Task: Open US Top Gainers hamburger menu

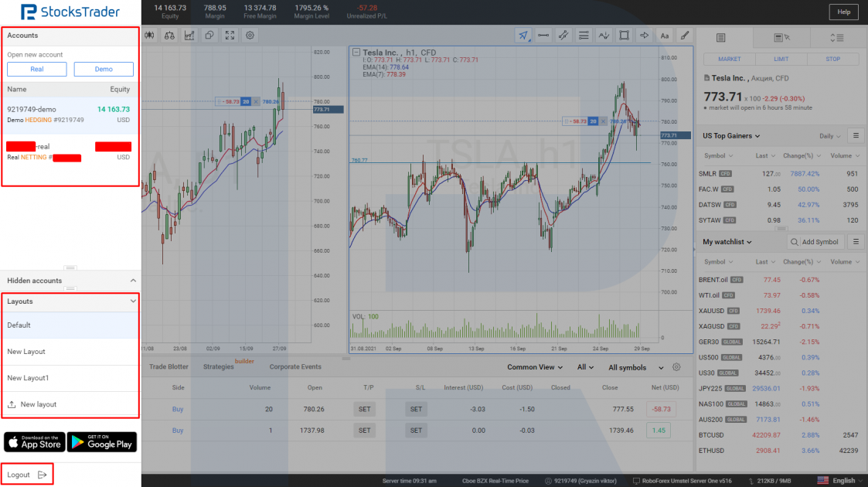Action: (x=856, y=135)
